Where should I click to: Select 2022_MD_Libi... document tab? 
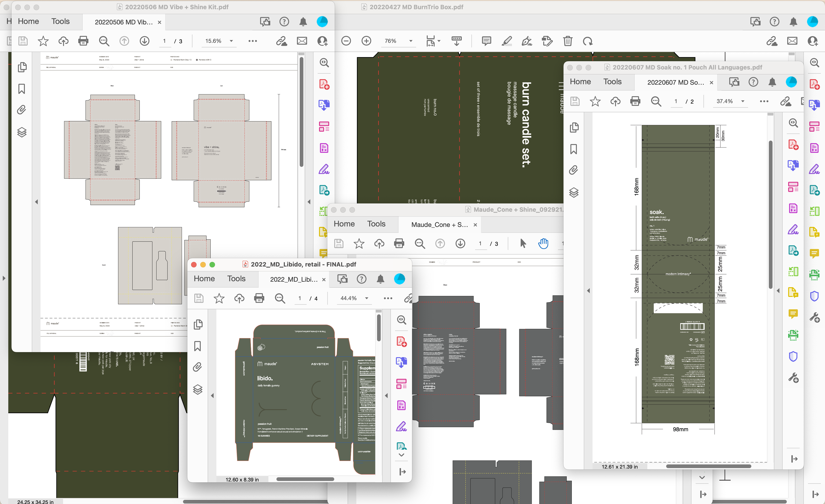click(x=294, y=279)
